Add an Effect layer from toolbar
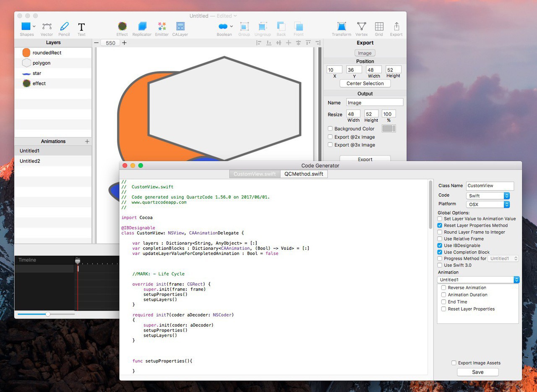537x392 pixels. pos(122,27)
